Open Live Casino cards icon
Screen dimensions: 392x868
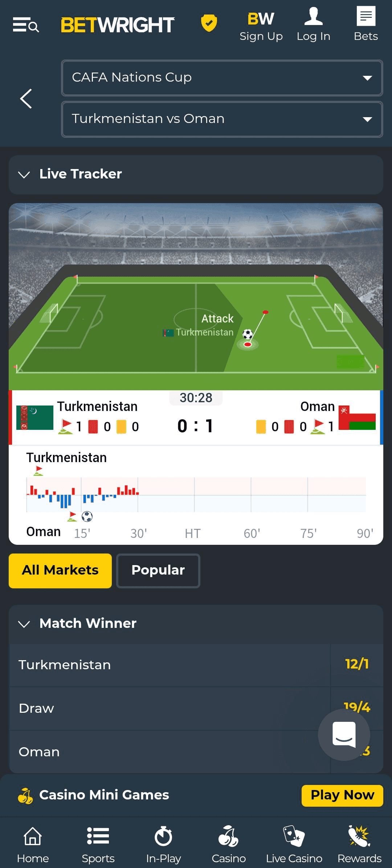294,838
